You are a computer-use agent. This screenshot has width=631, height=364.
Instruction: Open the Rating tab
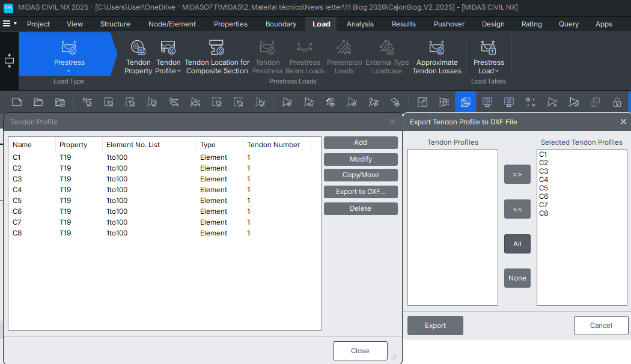click(x=532, y=24)
